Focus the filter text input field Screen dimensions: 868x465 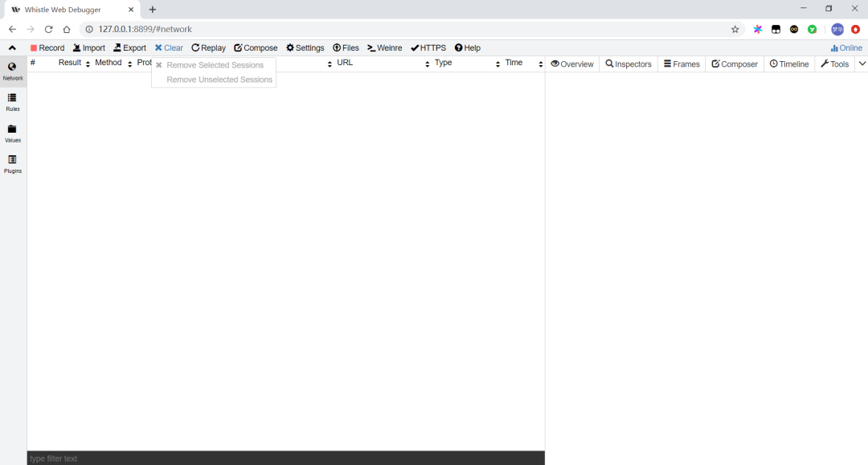285,459
